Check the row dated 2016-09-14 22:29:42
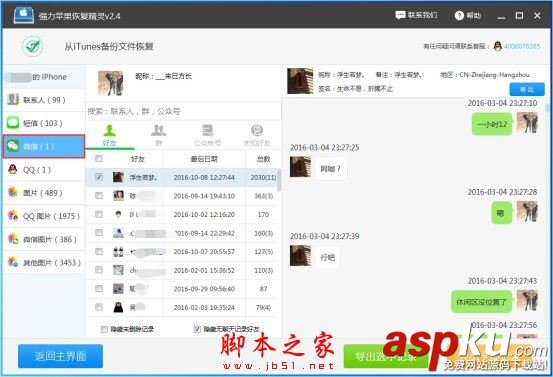This screenshot has height=377, width=553. [99, 233]
